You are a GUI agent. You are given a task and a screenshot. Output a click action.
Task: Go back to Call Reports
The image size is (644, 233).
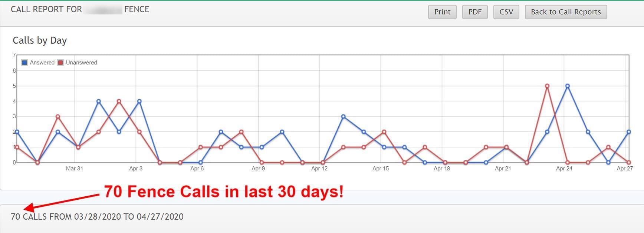pos(566,12)
